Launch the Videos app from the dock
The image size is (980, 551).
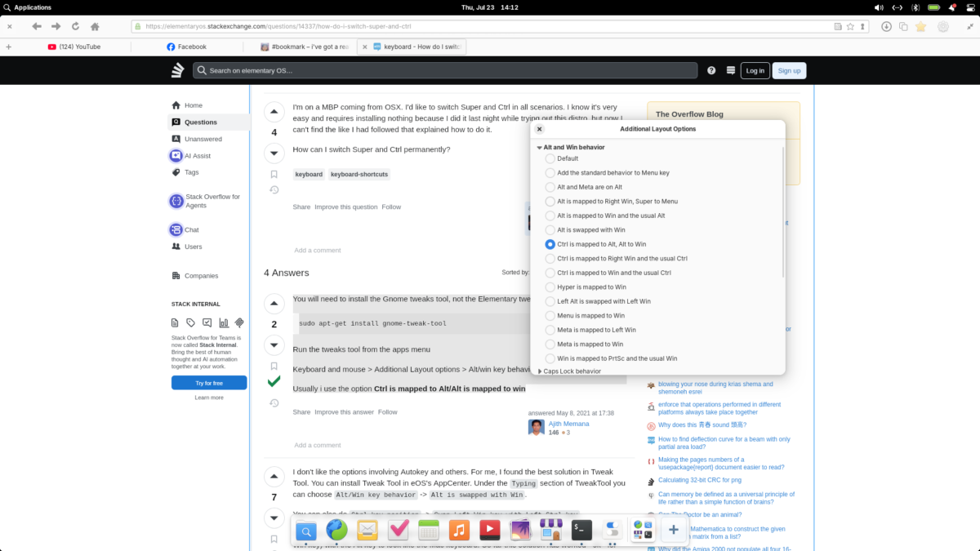[489, 531]
